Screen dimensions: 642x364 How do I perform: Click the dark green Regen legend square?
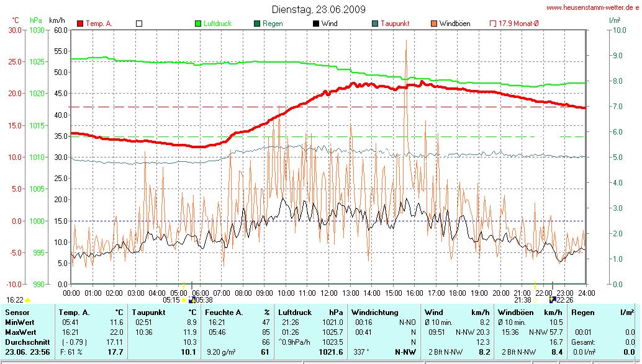[x=257, y=24]
